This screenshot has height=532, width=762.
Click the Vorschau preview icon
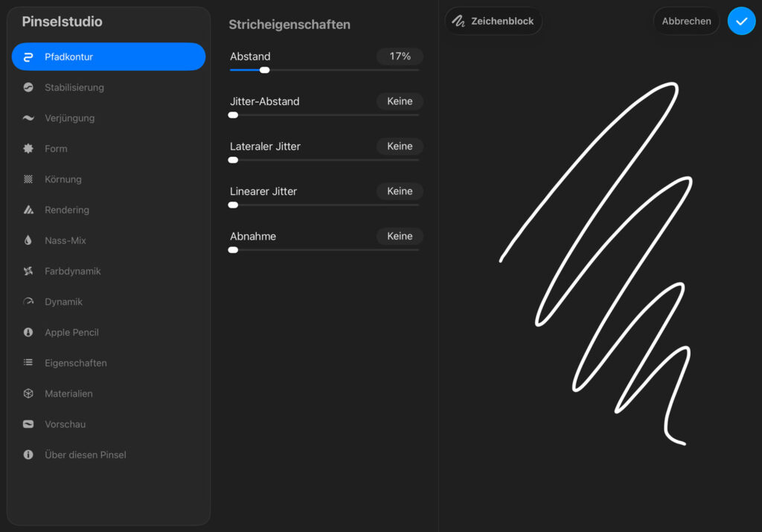(x=28, y=424)
